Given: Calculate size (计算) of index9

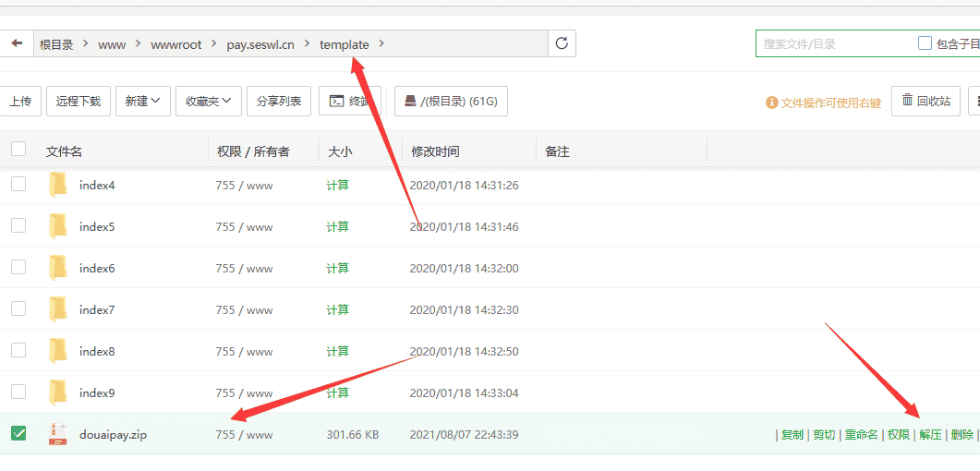Looking at the screenshot, I should click(x=337, y=393).
